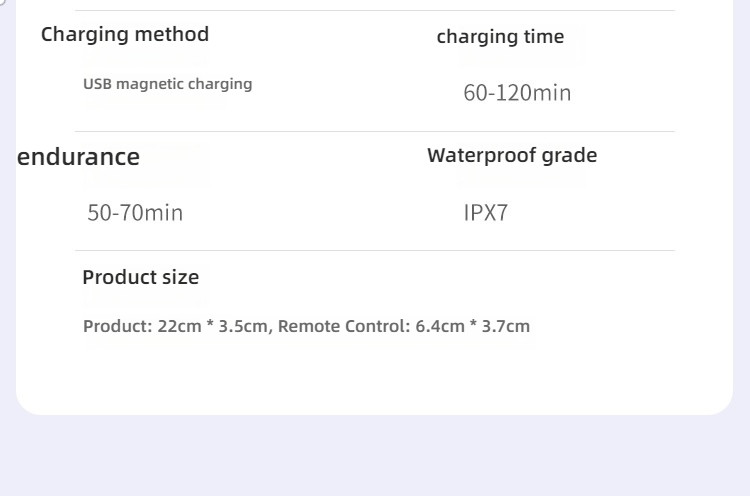
Task: Click the lavender strip right of the card
Action: click(741, 206)
